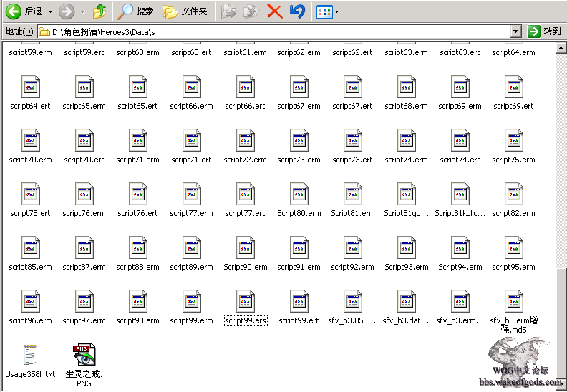Open the Views dropdown button
This screenshot has height=392, width=567.
point(327,12)
